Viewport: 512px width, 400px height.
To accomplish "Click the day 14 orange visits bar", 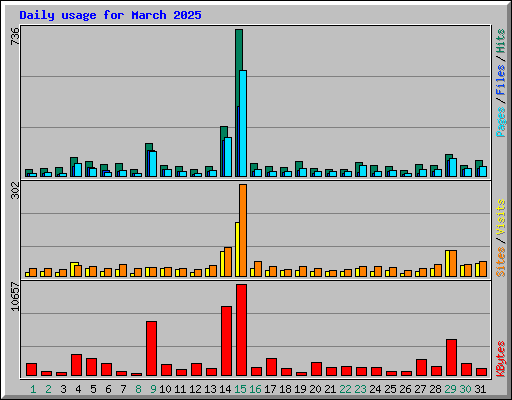I will pyautogui.click(x=228, y=262).
